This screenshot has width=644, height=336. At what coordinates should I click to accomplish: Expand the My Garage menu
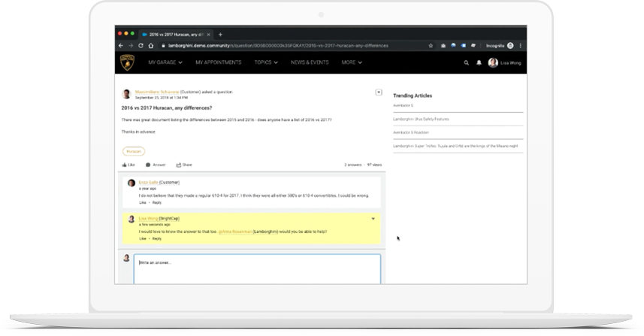165,62
